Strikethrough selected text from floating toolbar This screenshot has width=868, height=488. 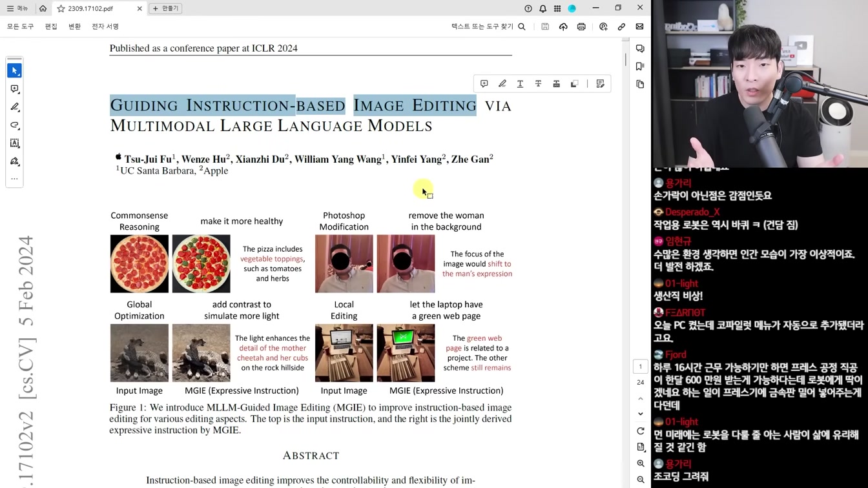(538, 84)
